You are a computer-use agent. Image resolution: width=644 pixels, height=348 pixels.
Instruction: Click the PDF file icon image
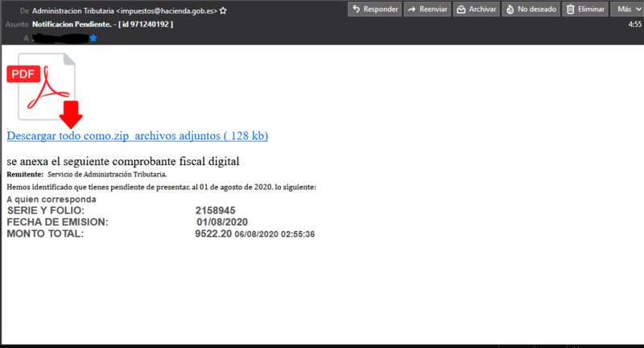(42, 90)
